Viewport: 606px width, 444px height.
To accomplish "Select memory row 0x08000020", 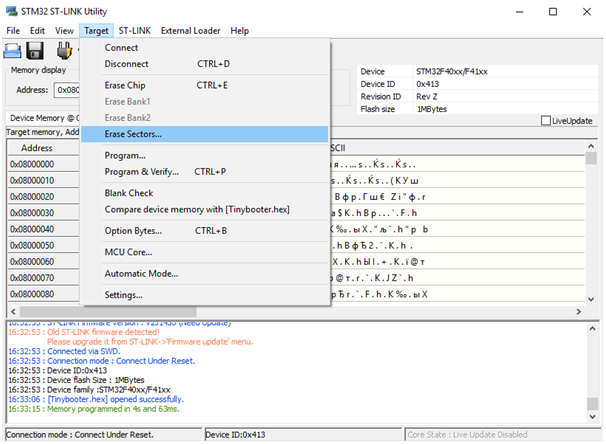I will point(43,197).
